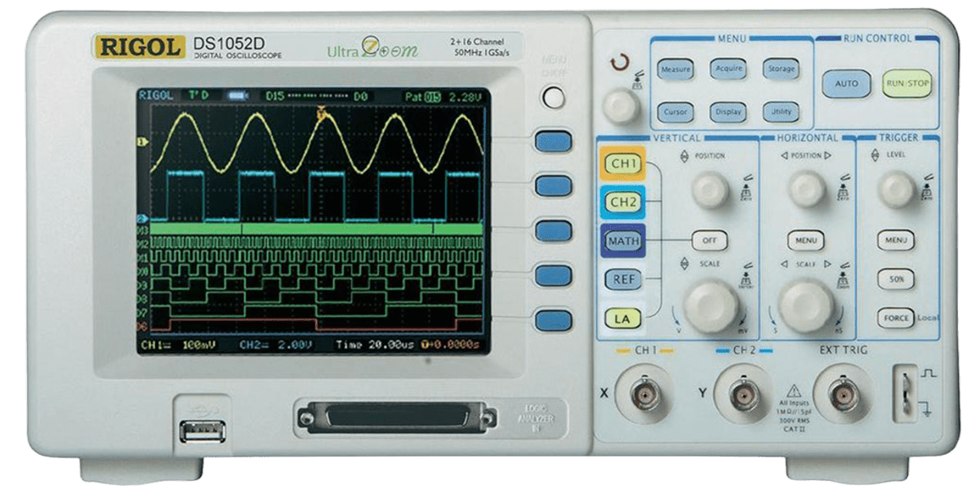This screenshot has width=980, height=490.
Task: Click the 'D15' label in screen status bar
Action: click(x=275, y=96)
